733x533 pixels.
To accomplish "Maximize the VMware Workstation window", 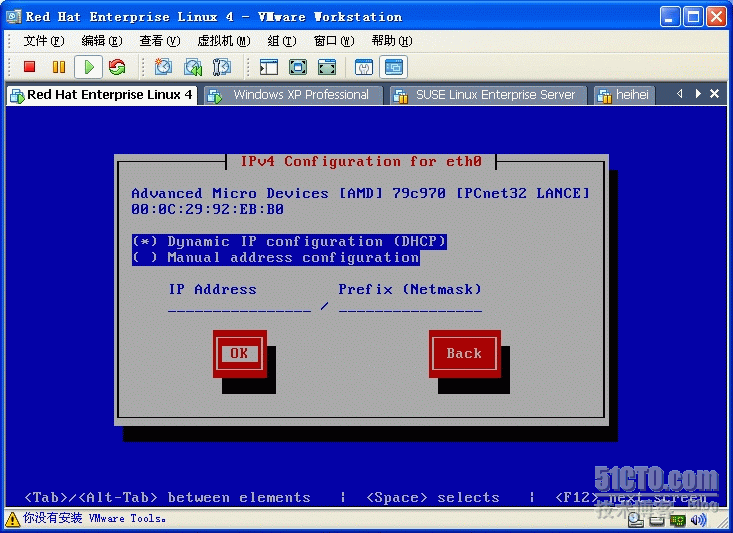I will 693,17.
